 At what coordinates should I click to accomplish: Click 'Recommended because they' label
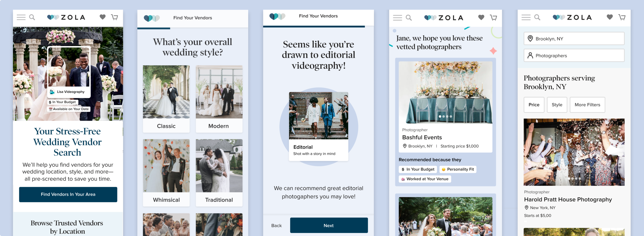coord(430,160)
